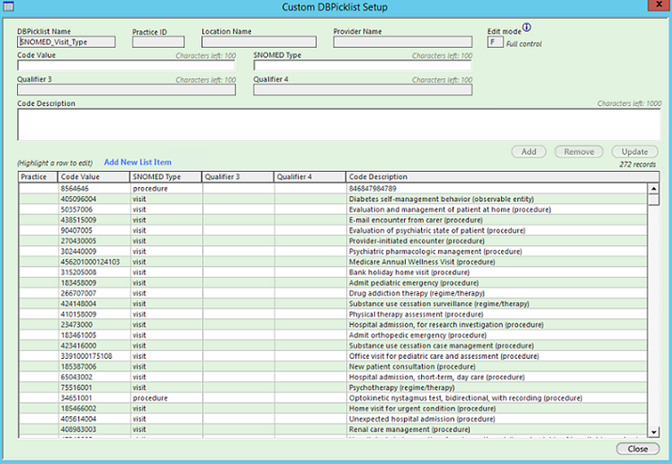Select the Optokinetic nystagmus test row
Image resolution: width=672 pixels, height=464 pixels.
pyautogui.click(x=333, y=398)
